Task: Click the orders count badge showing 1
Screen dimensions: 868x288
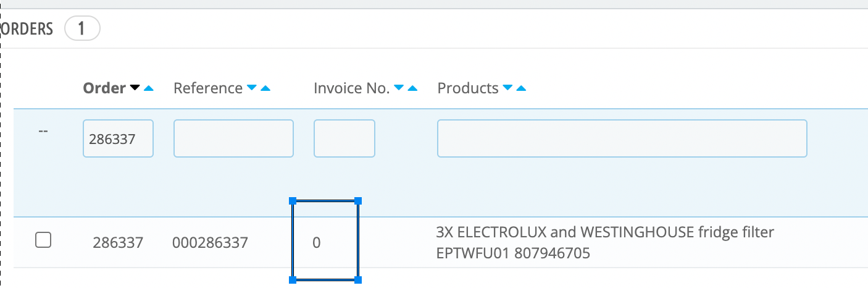Action: (x=82, y=28)
